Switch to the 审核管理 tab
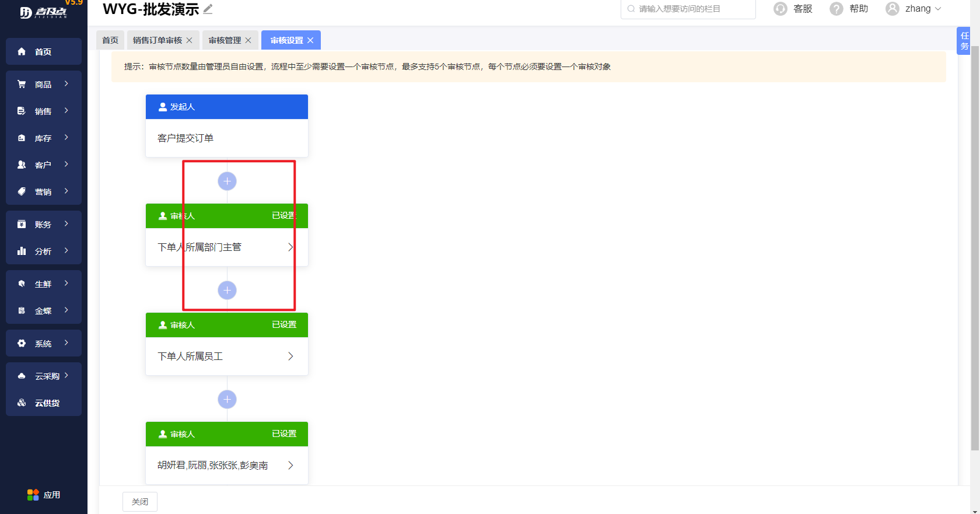 point(225,40)
